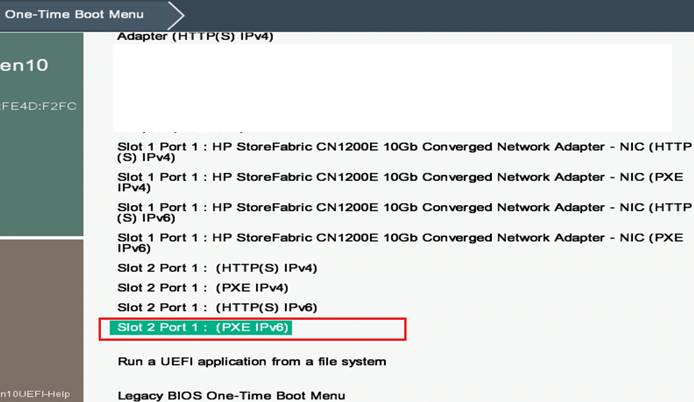This screenshot has width=694, height=402.
Task: Select highlighted Slot 2 Port 1 PXE IPv6
Action: tap(203, 328)
